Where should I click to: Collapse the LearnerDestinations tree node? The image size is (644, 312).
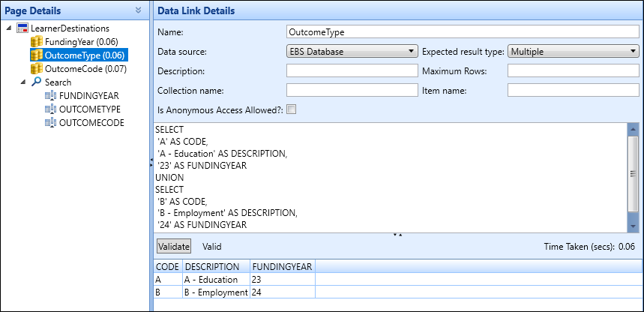(8, 28)
